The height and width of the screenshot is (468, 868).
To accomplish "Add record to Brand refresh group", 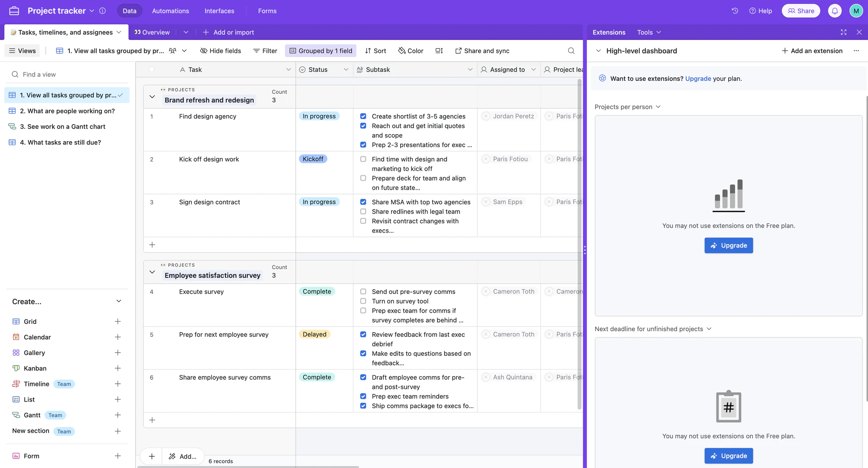I will (x=152, y=245).
